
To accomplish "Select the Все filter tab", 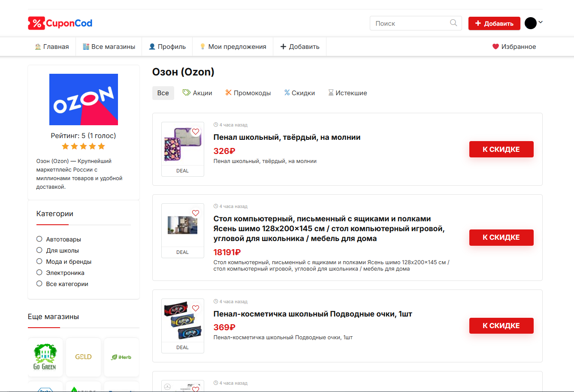I will 163,93.
